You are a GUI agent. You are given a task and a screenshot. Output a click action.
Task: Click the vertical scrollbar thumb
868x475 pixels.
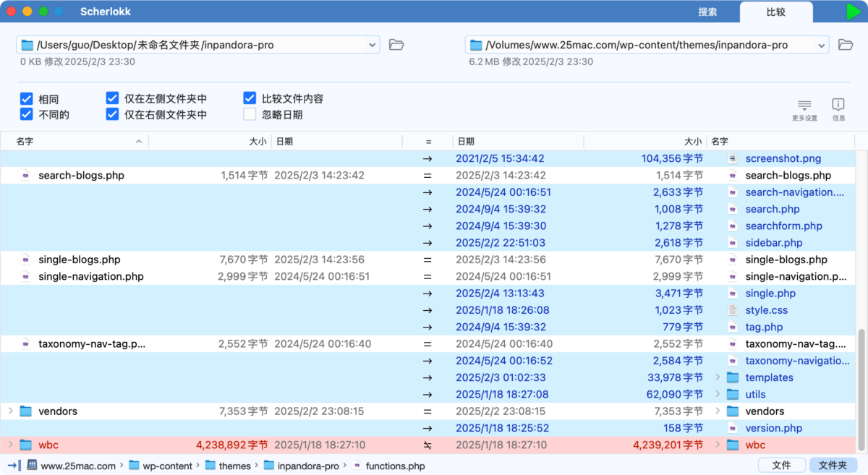(x=861, y=390)
